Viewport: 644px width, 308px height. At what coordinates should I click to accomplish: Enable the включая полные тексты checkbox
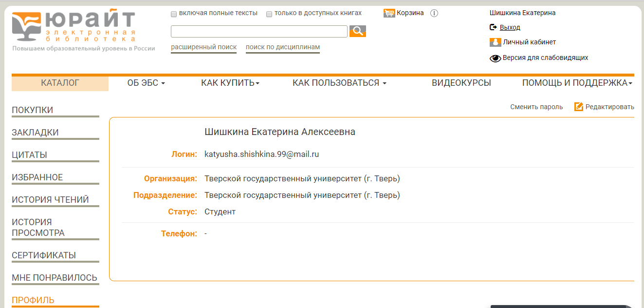point(174,14)
